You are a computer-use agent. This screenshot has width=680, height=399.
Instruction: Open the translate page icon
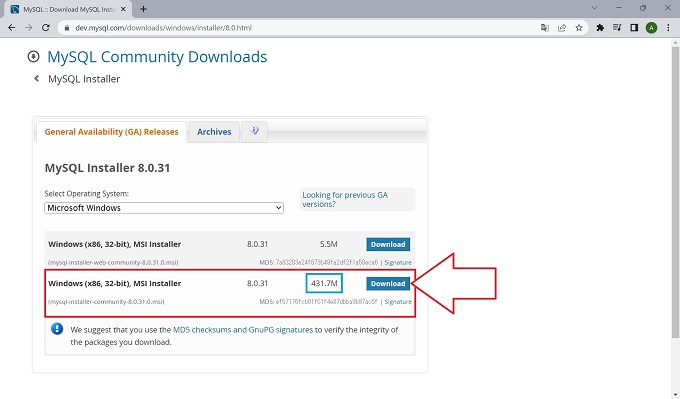coord(545,28)
